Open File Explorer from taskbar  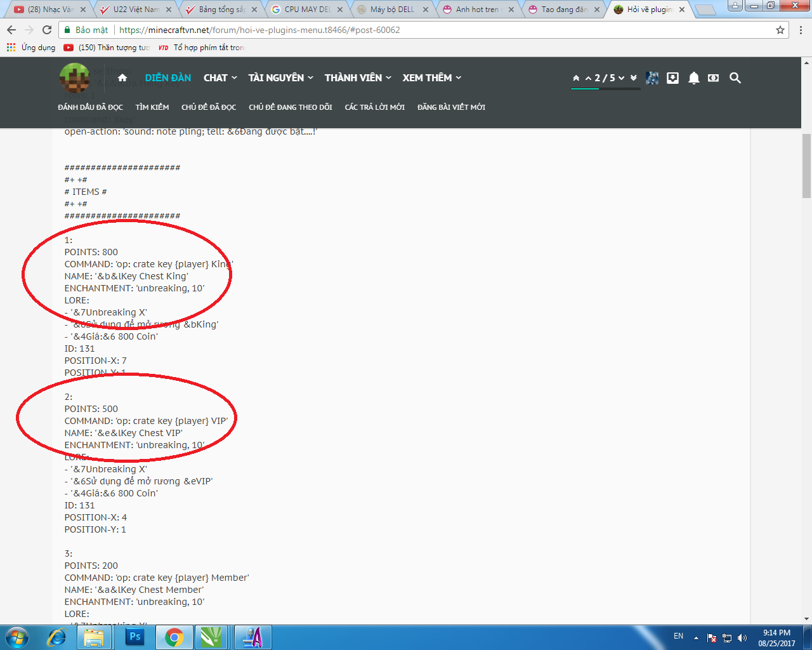[94, 637]
